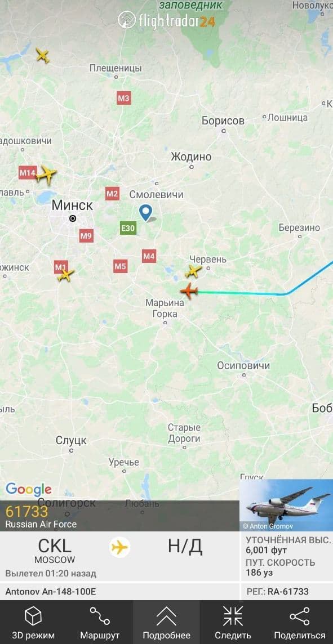Open the CKL Moscow departure airport
Screen dimensions: 333x644
pos(55,551)
